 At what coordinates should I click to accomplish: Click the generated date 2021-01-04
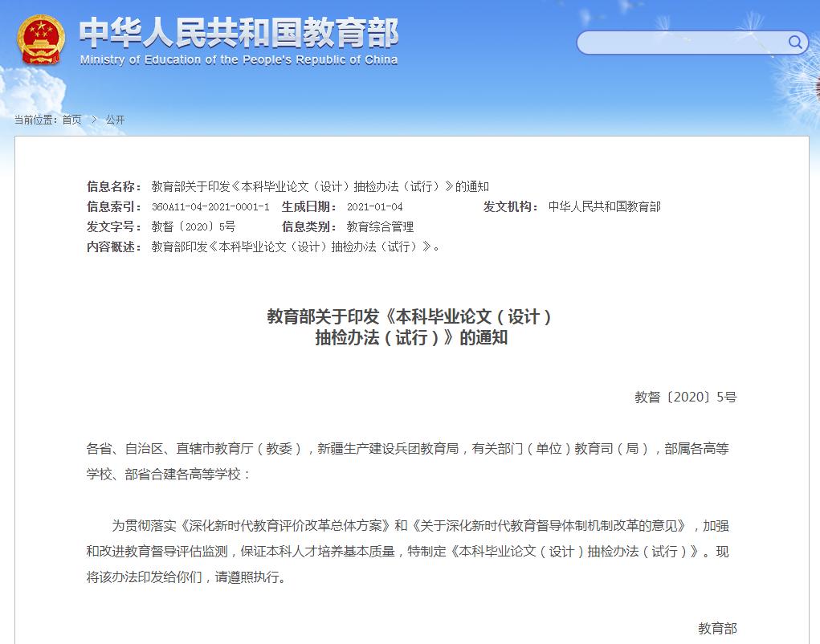coord(375,207)
